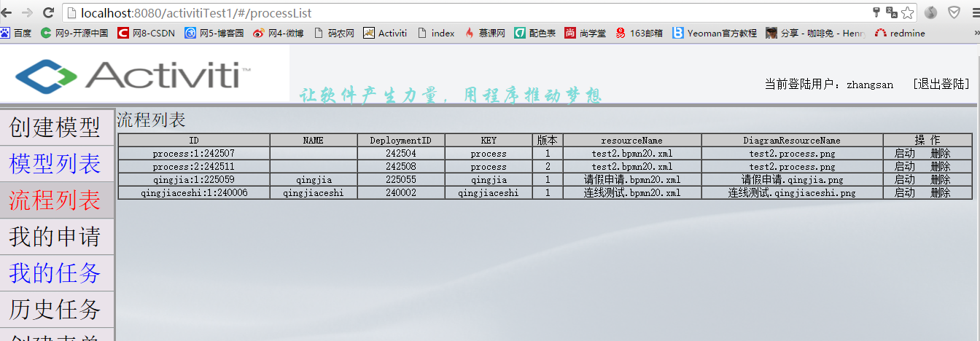Click 请假申请.bpmn20.xml resource name

point(632,180)
